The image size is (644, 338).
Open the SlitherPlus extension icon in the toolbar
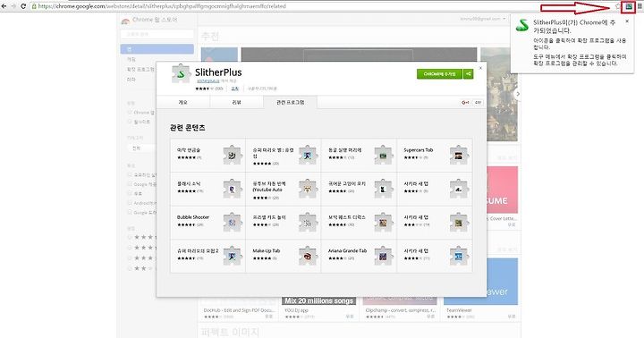(x=629, y=6)
